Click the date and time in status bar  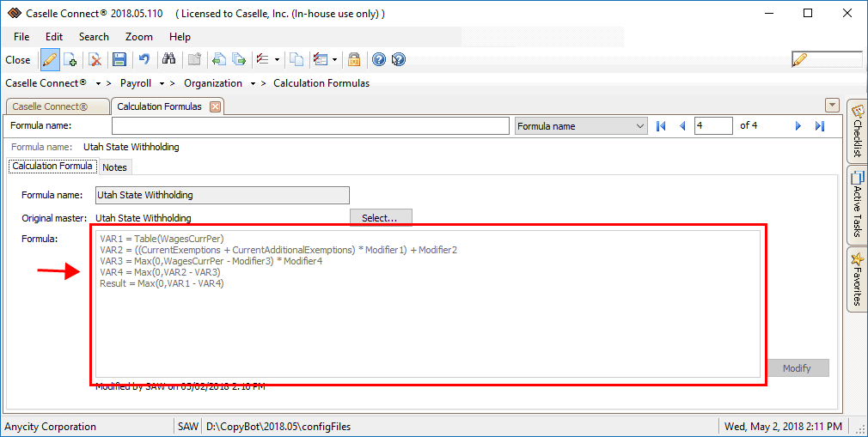783,427
